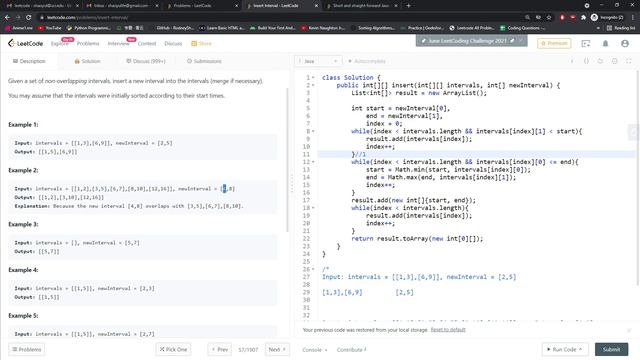This screenshot has height=360, width=640.
Task: Click code line 11 in editor
Action: click(476, 154)
